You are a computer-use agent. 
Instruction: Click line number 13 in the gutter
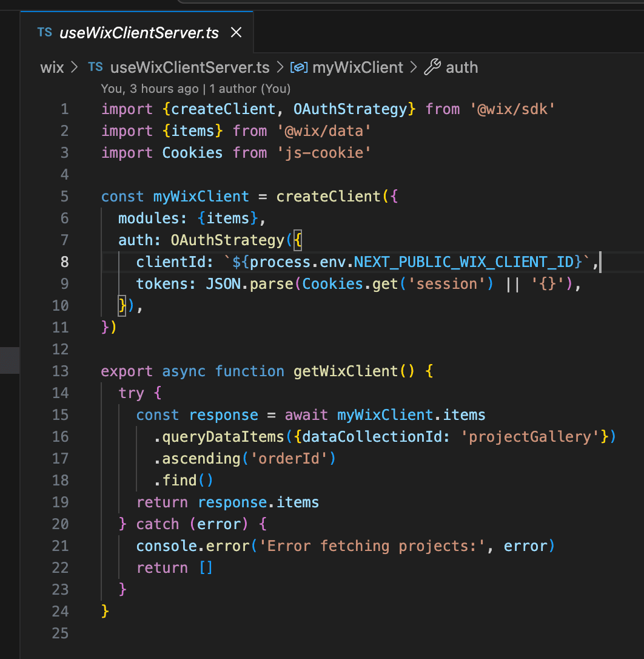point(60,371)
